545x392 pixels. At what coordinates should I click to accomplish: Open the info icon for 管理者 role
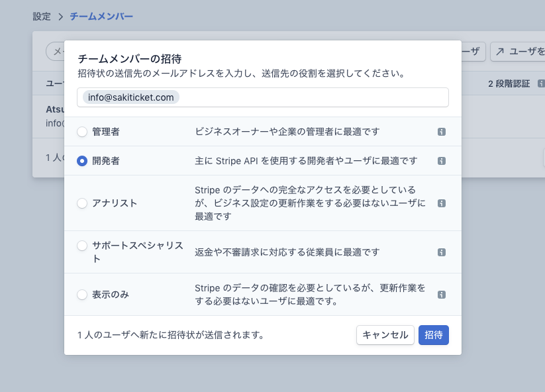point(442,132)
